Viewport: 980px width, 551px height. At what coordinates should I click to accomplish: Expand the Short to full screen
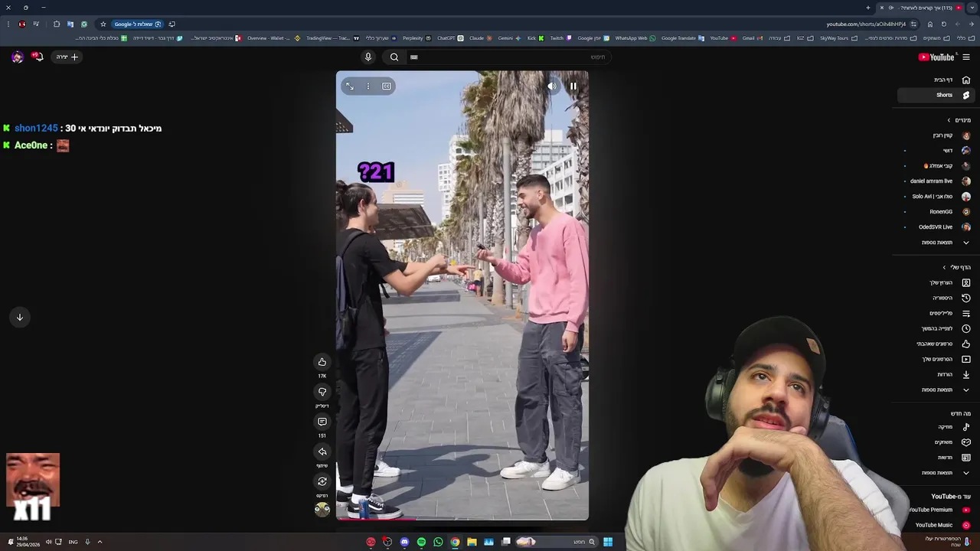click(350, 86)
